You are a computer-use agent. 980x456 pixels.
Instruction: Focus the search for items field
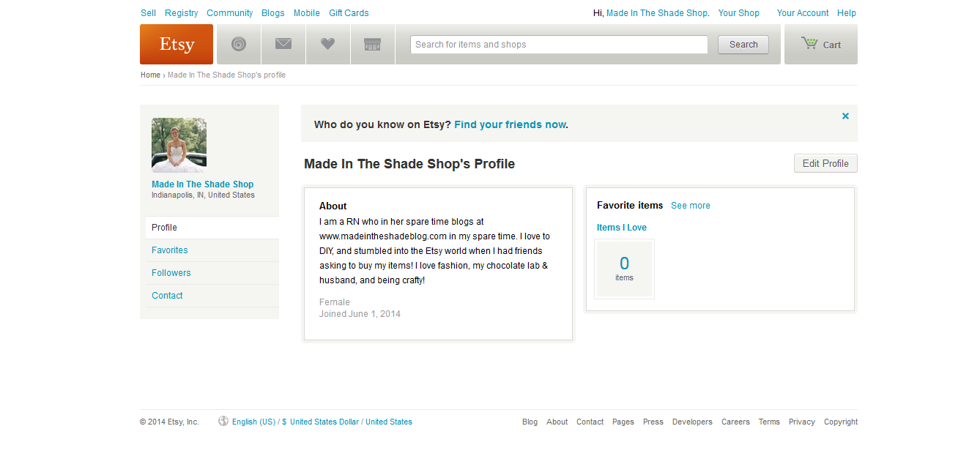pyautogui.click(x=559, y=45)
